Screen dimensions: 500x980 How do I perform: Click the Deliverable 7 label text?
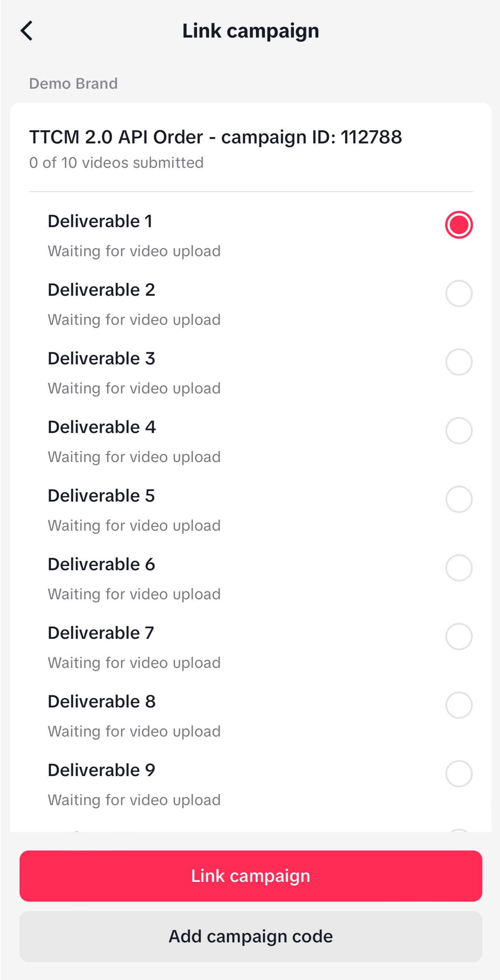(x=101, y=633)
